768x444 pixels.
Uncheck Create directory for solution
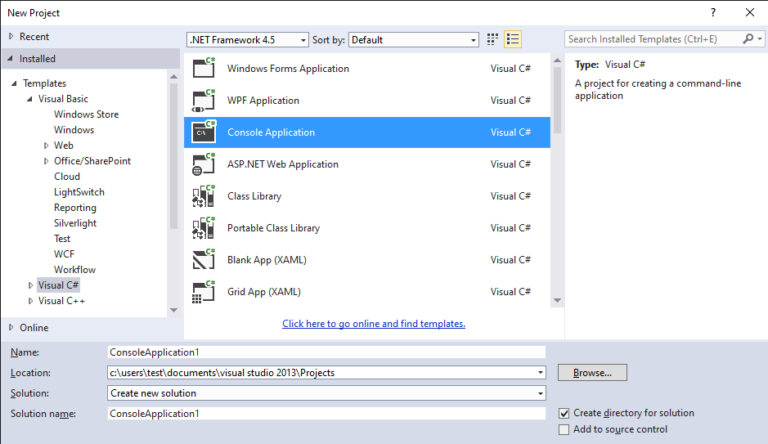click(564, 413)
